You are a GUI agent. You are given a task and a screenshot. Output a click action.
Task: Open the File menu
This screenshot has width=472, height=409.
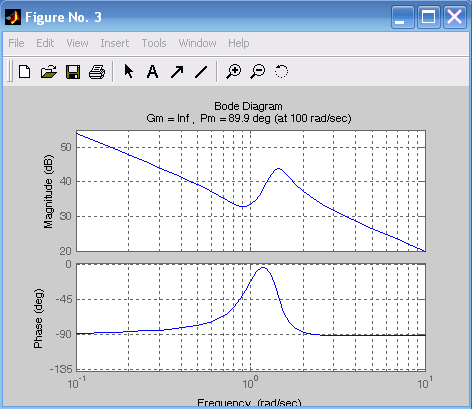[16, 43]
